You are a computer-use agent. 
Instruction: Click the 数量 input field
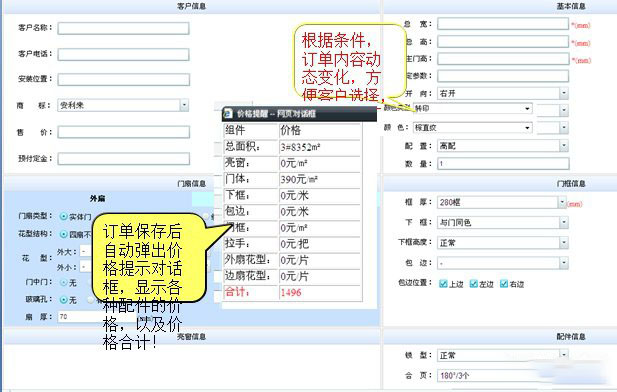coord(503,163)
